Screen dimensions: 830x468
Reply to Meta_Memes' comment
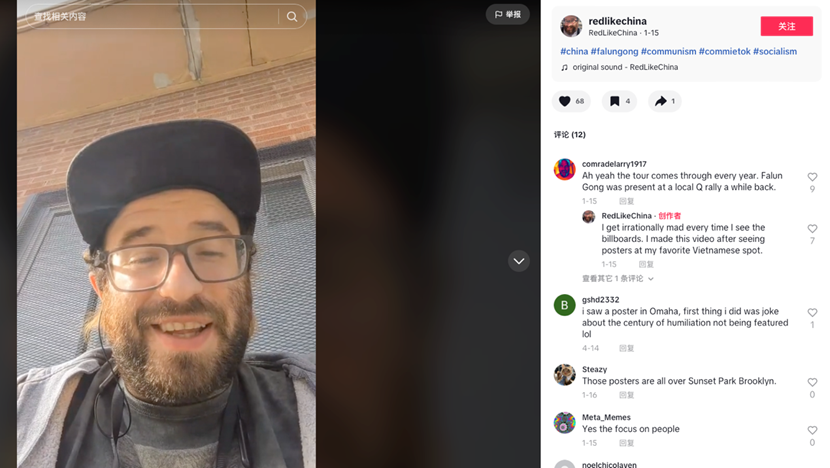click(x=626, y=443)
